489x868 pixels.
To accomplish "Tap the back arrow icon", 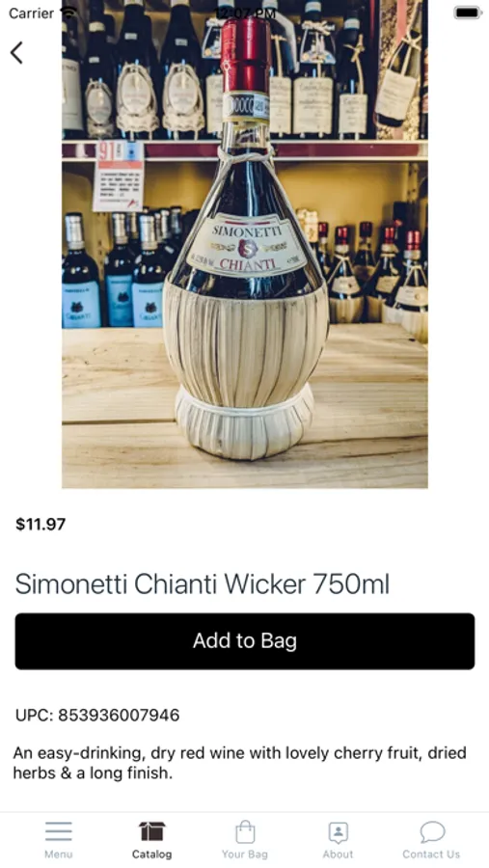I will tap(16, 53).
